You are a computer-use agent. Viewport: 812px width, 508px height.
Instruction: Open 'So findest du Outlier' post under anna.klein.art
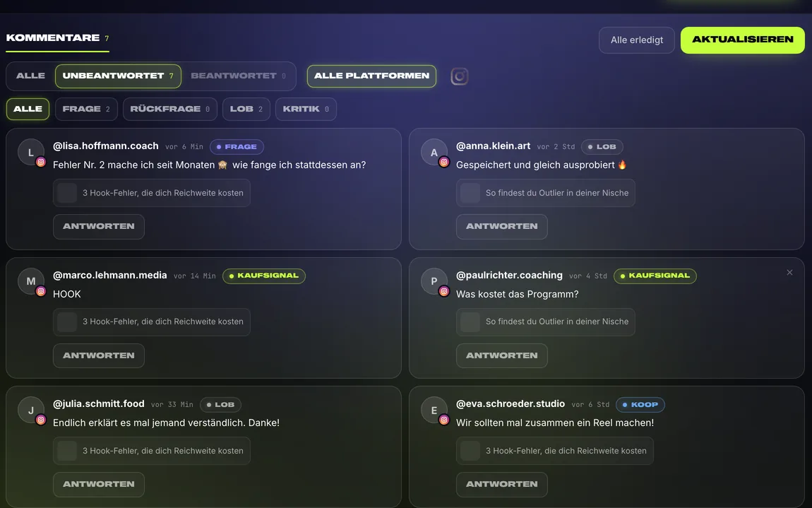point(545,193)
